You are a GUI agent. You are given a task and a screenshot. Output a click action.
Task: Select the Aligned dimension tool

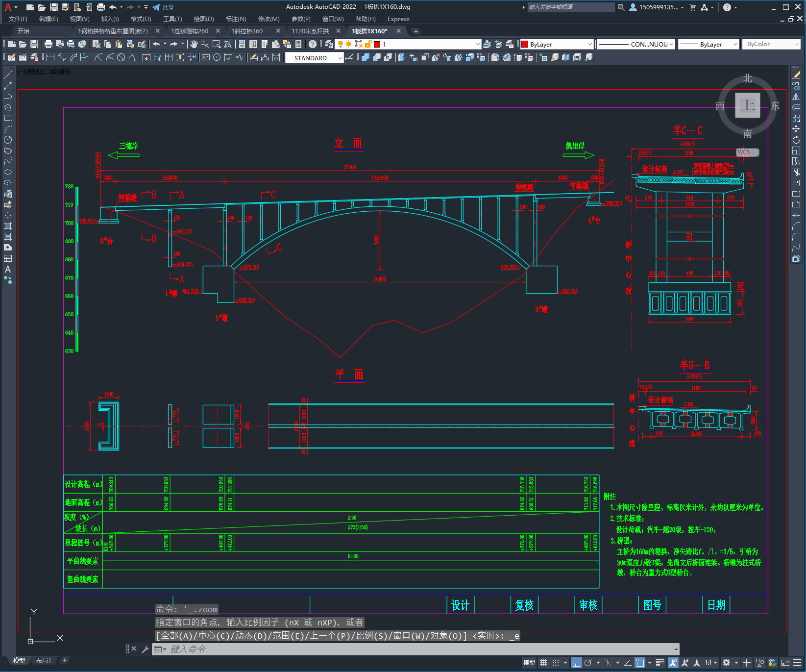coord(61,57)
